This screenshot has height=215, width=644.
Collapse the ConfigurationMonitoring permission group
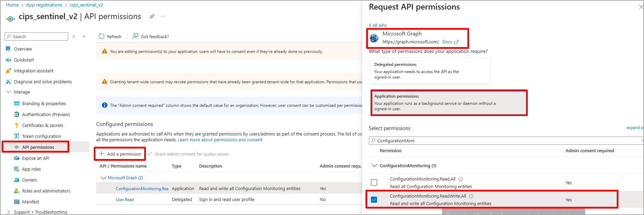(374, 166)
